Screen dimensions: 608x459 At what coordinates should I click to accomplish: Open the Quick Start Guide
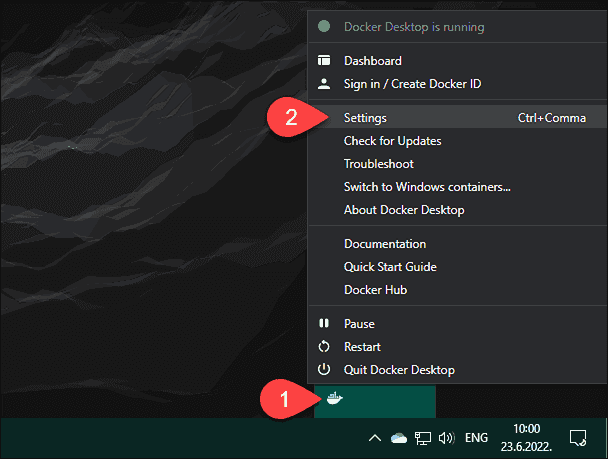pos(390,267)
